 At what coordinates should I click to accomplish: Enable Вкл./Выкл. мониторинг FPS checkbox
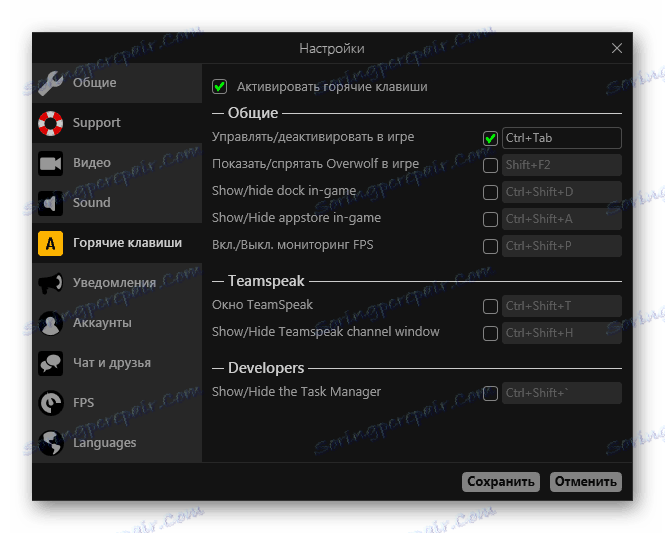pos(490,246)
